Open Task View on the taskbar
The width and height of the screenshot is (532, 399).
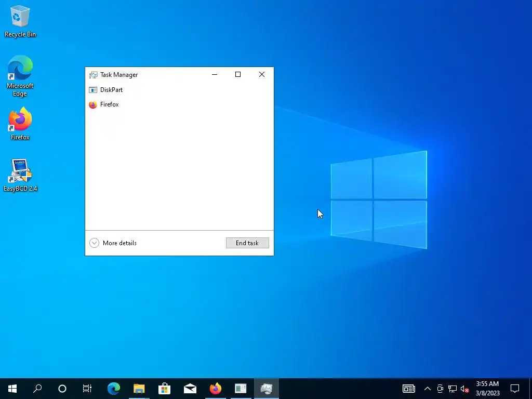87,389
